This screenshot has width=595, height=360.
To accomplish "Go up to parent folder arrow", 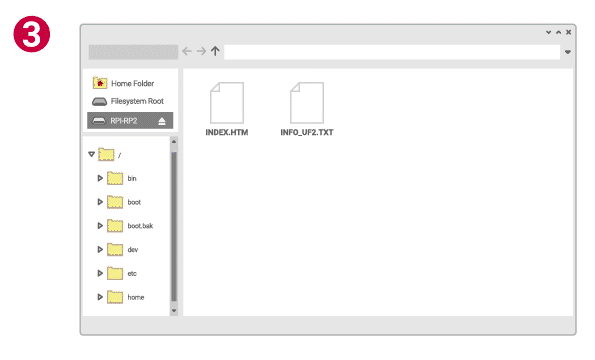I will coord(215,51).
